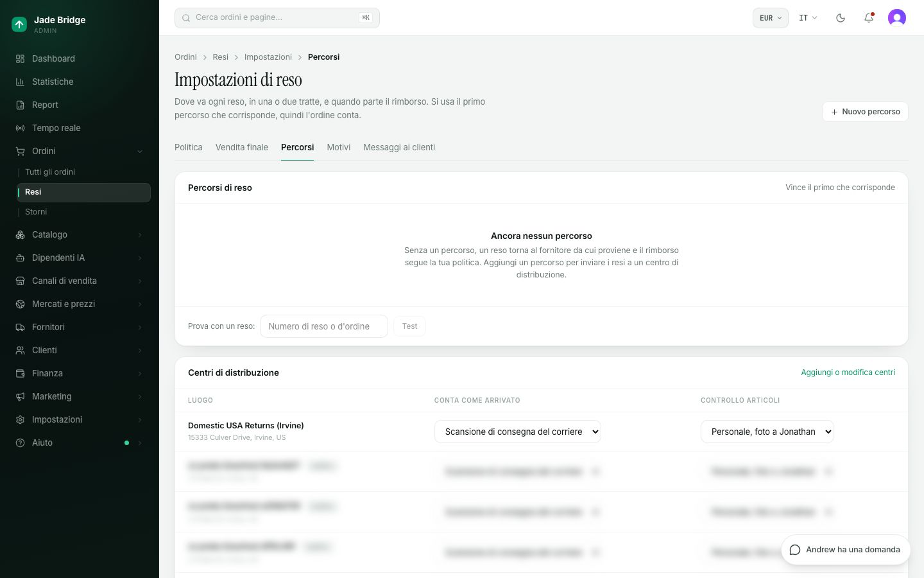Open Storni in the sidebar
The height and width of the screenshot is (578, 924).
tap(36, 212)
